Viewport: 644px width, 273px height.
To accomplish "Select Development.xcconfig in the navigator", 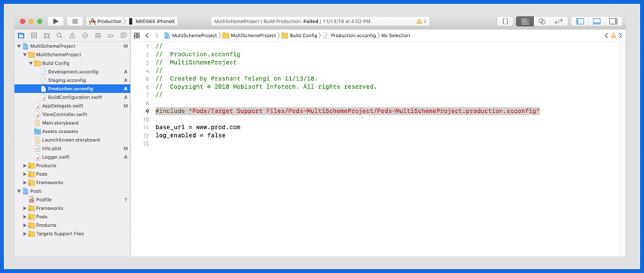I will point(73,71).
